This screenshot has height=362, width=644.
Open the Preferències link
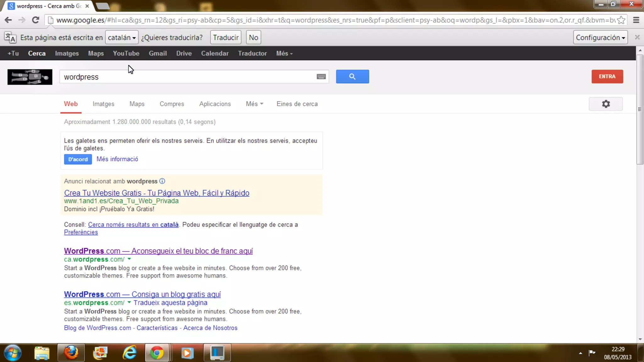point(81,232)
